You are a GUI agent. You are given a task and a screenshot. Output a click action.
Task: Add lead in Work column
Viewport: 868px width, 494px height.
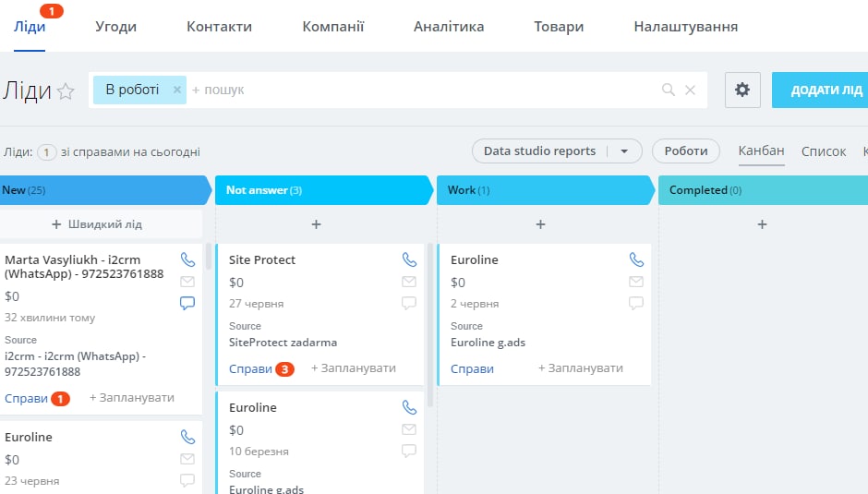(x=540, y=224)
